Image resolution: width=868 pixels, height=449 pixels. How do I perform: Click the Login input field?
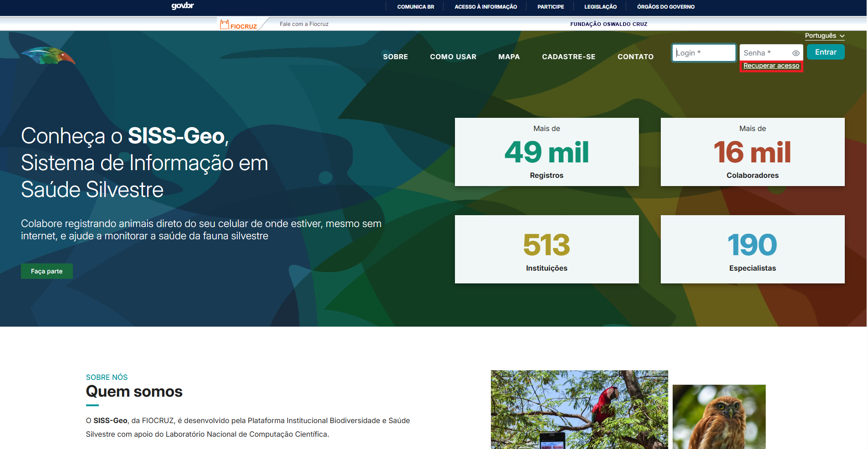[x=704, y=53]
